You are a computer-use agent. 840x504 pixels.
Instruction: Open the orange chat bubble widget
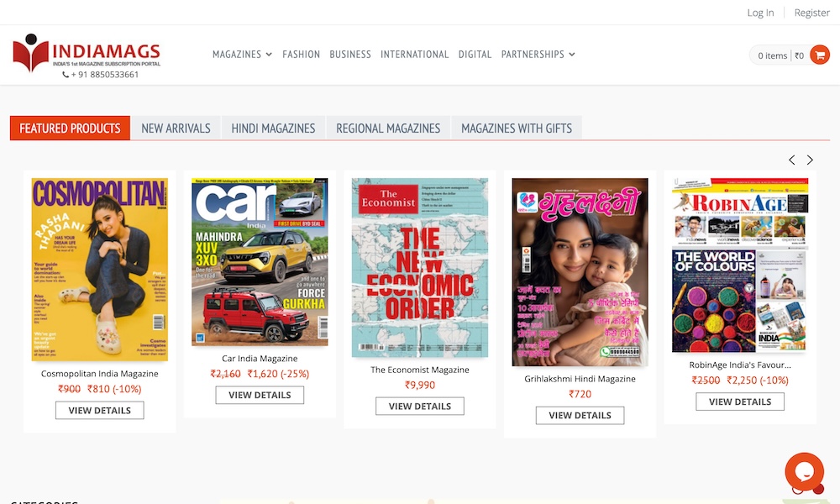tap(804, 471)
